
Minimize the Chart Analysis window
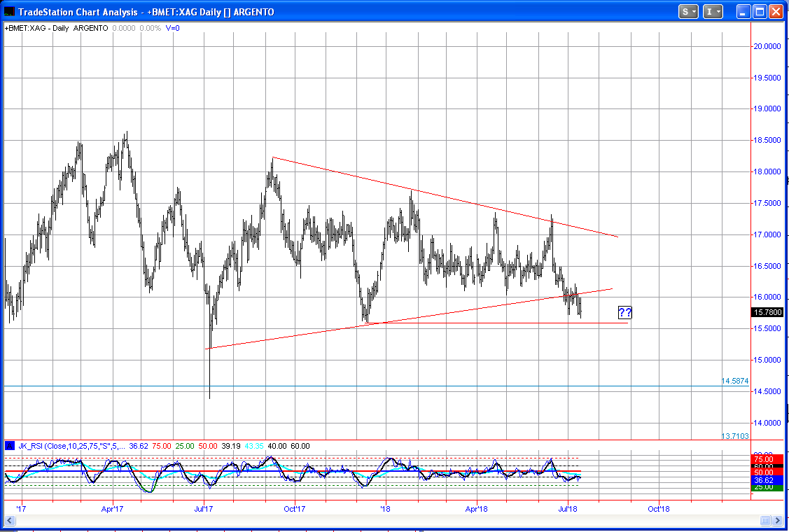[743, 12]
